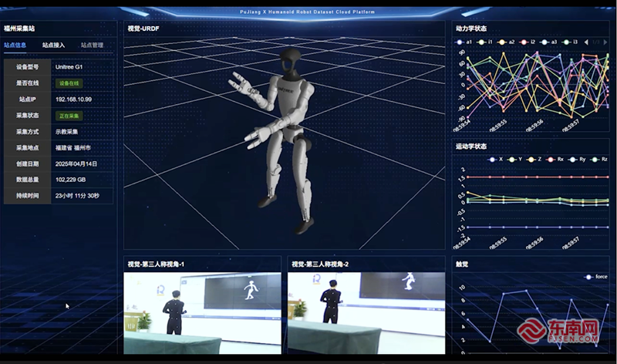Go to previous legend page arrow

(587, 42)
